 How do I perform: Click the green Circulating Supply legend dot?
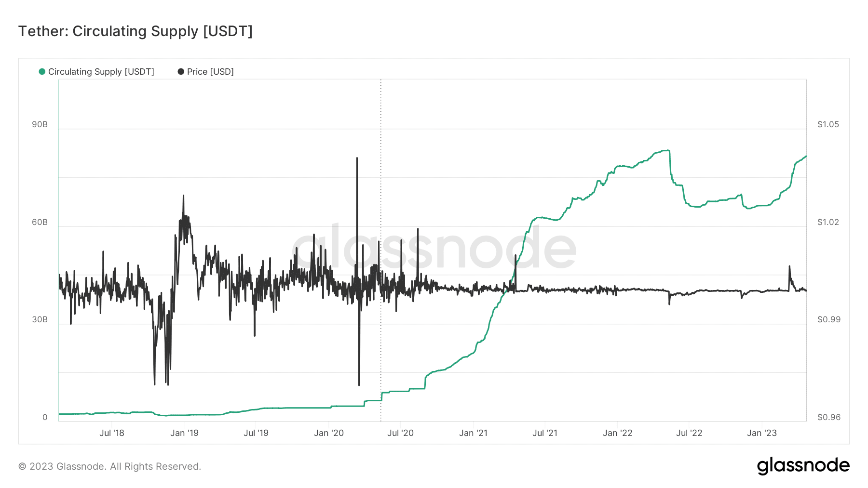click(x=42, y=72)
